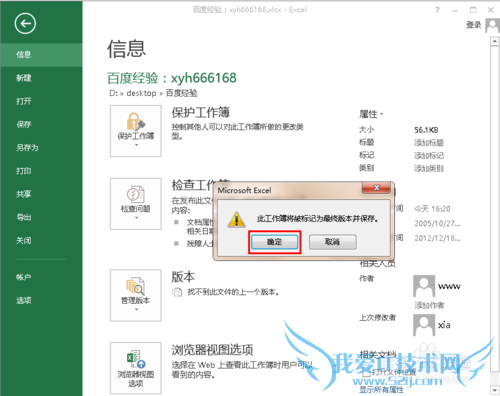Click the scroll down arrow of the scrollbar
Screen dimensions: 500x396
494,390
